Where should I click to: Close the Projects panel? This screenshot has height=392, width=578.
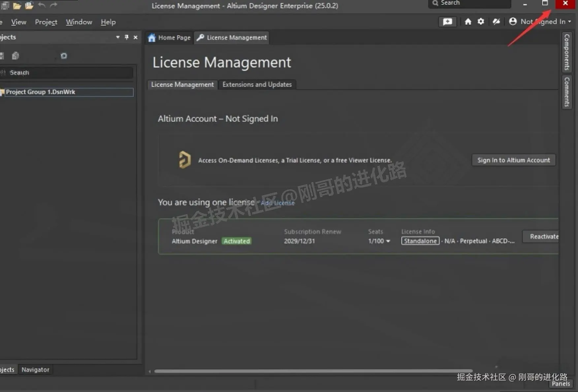click(136, 37)
